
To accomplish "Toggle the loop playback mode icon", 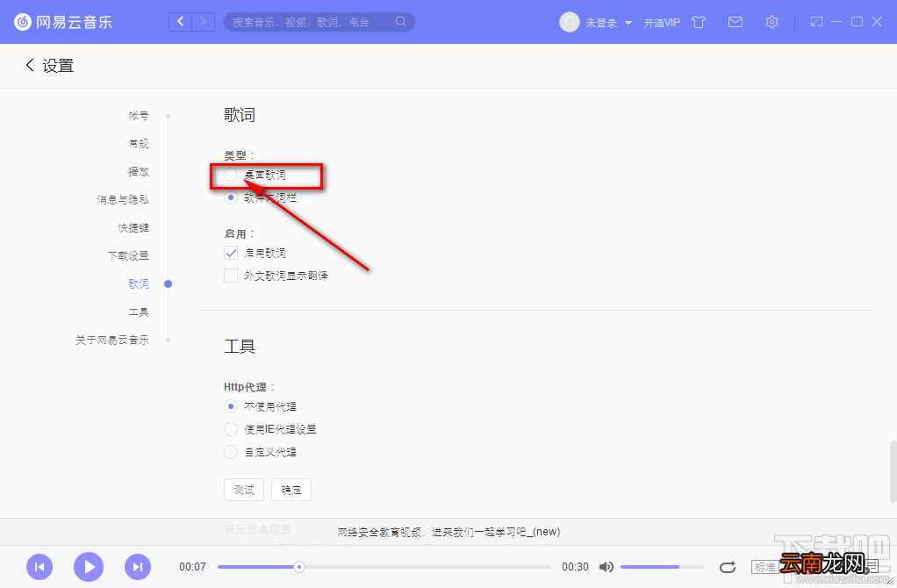I will pyautogui.click(x=727, y=567).
